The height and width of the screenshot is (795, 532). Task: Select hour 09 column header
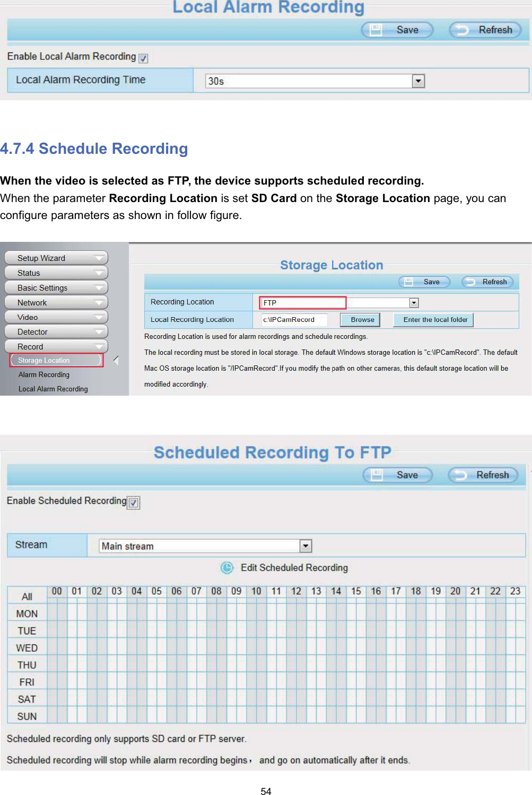[237, 591]
